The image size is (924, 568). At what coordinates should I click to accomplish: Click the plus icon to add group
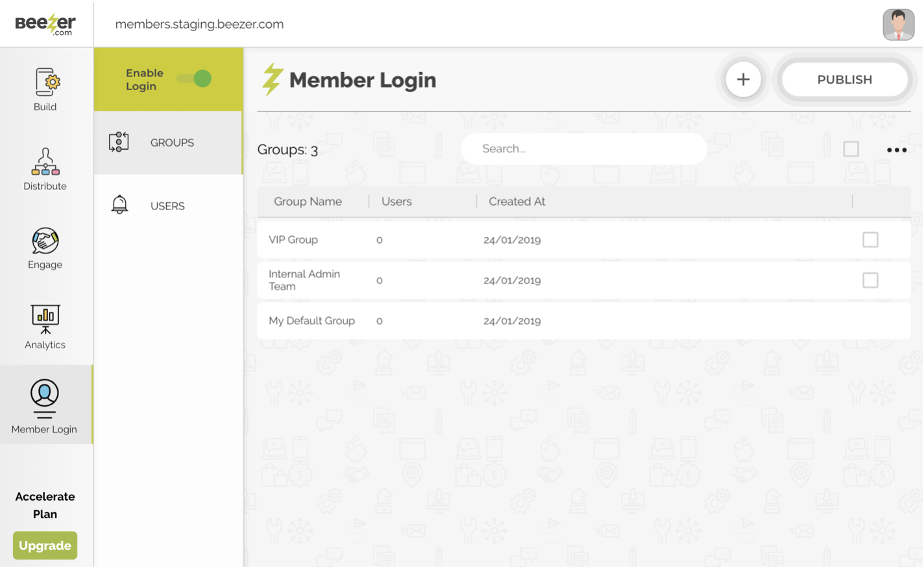point(743,80)
